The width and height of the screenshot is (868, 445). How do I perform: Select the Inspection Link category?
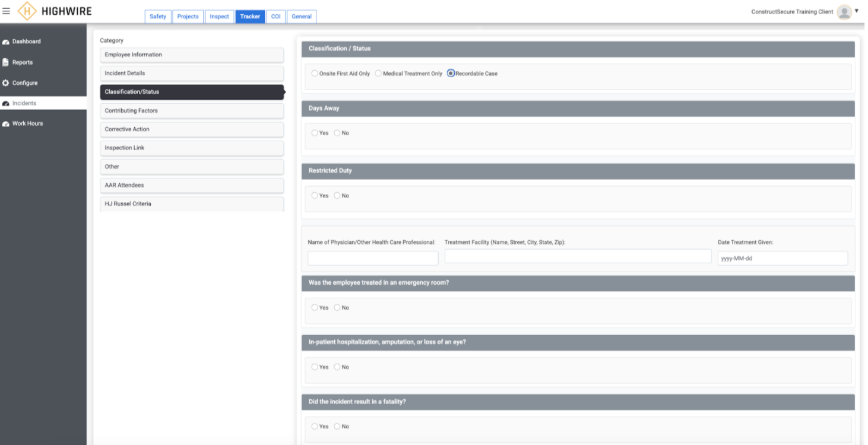(x=192, y=148)
